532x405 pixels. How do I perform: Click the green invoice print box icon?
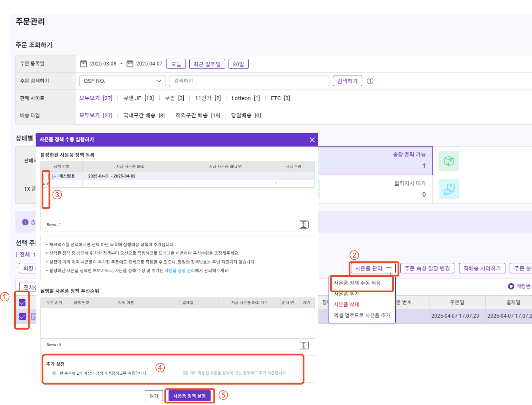click(449, 161)
